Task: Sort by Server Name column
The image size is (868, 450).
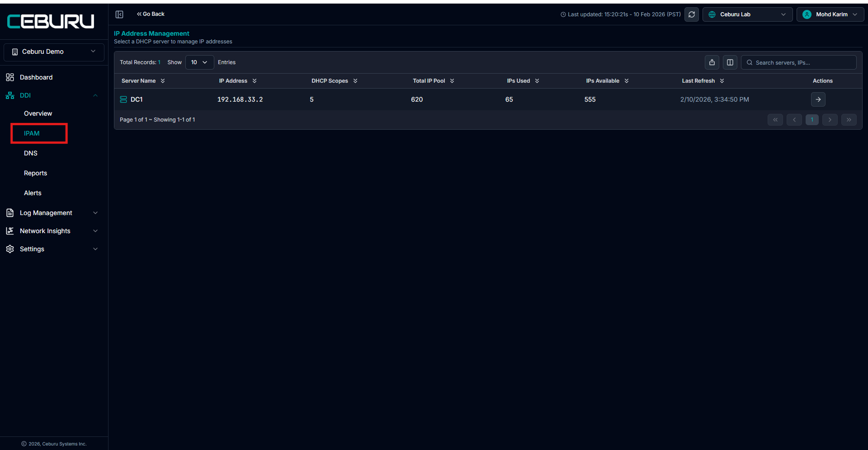Action: pos(143,81)
